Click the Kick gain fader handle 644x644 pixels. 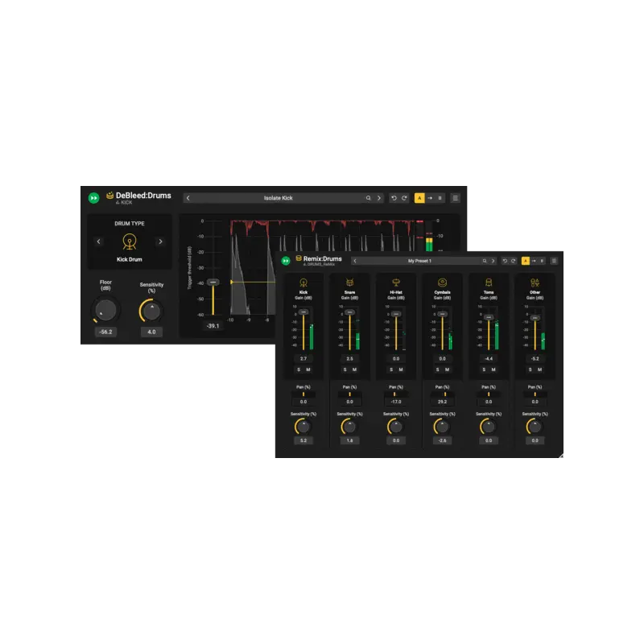coord(303,312)
